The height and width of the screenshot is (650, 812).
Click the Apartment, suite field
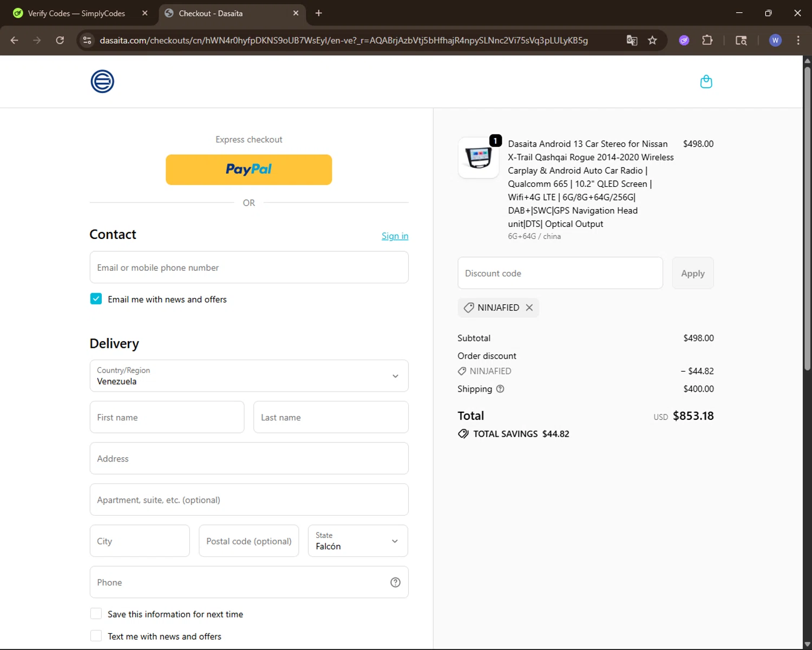pos(249,499)
